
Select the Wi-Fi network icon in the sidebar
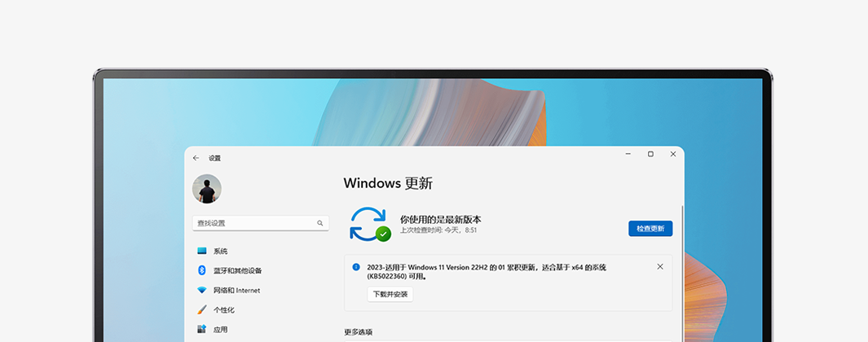(x=202, y=290)
